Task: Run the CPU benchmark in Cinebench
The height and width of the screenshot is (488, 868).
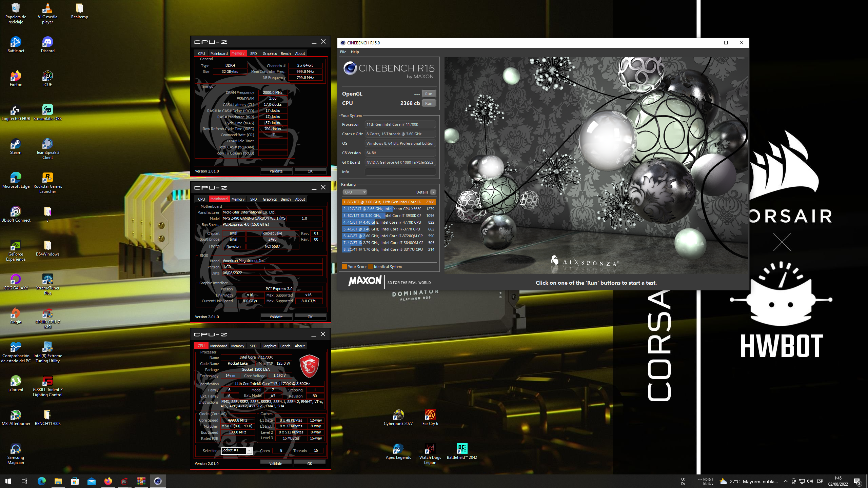Action: point(429,103)
